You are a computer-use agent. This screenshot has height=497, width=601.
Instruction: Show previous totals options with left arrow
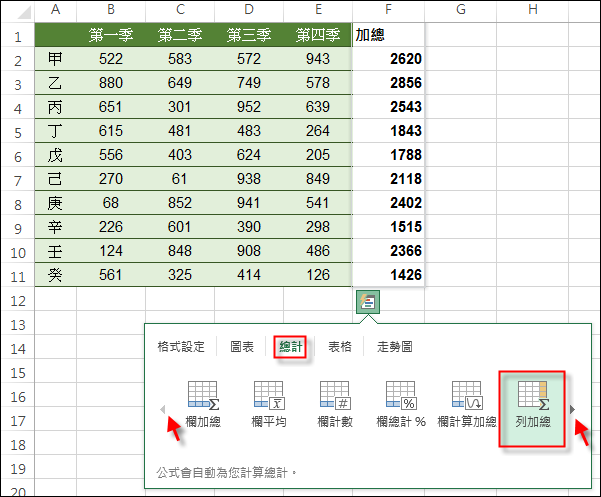(163, 409)
